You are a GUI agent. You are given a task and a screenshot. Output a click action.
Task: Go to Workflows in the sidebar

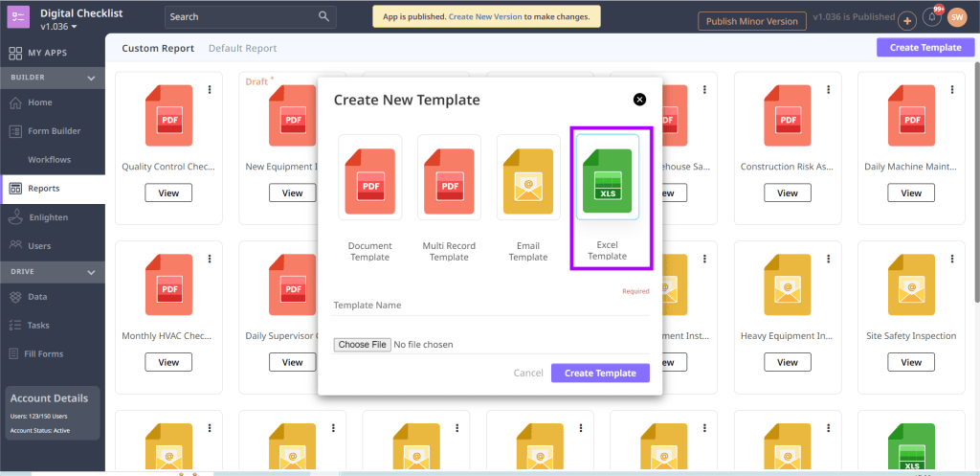[x=49, y=160]
